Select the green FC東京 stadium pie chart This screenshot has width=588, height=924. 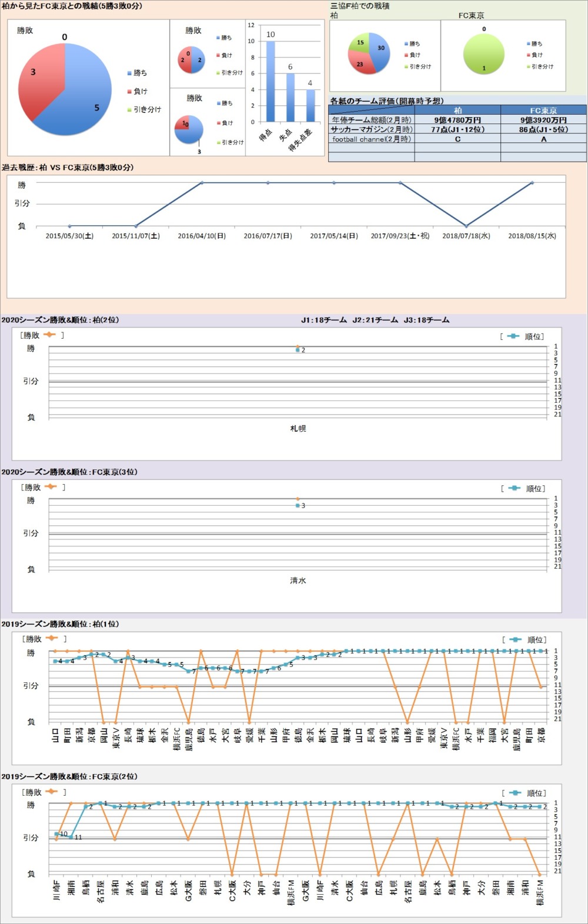point(484,54)
